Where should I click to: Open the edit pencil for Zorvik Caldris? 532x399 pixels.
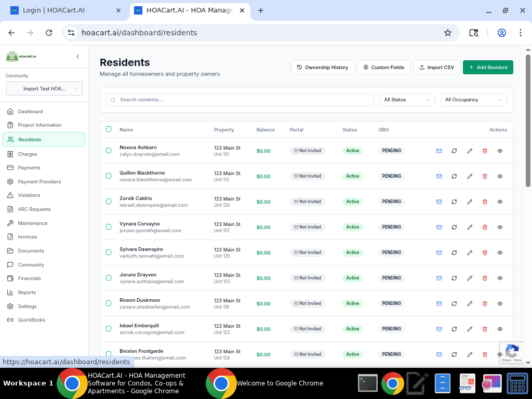coord(470,202)
